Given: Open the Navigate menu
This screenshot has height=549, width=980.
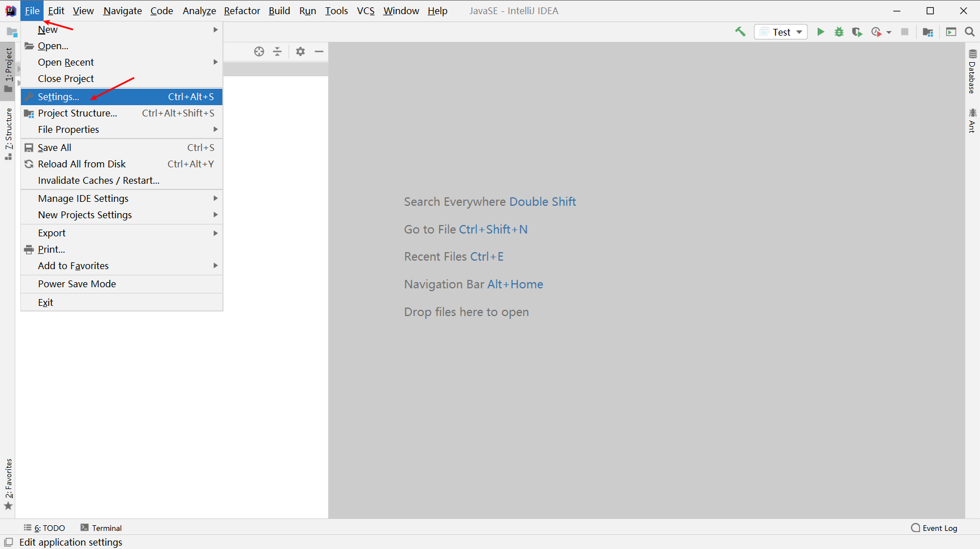Looking at the screenshot, I should (x=123, y=11).
